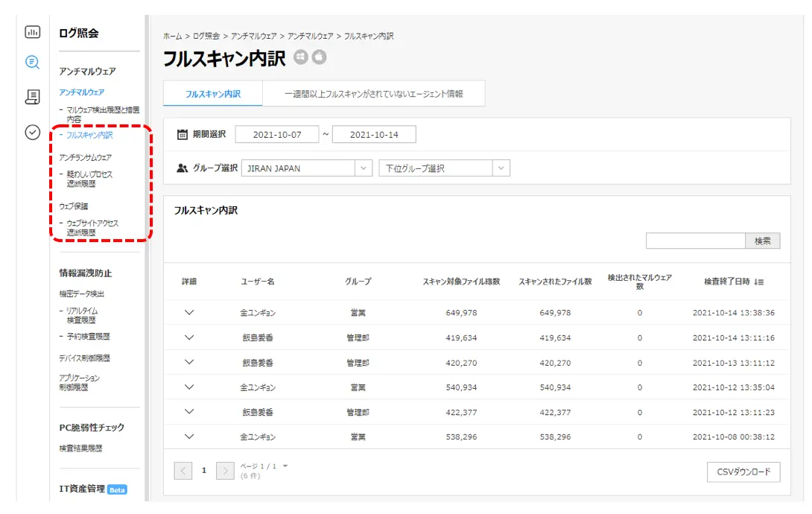Viewport: 812px width, 514px height.
Task: Click the Apple OS icon beside title
Action: (319, 57)
